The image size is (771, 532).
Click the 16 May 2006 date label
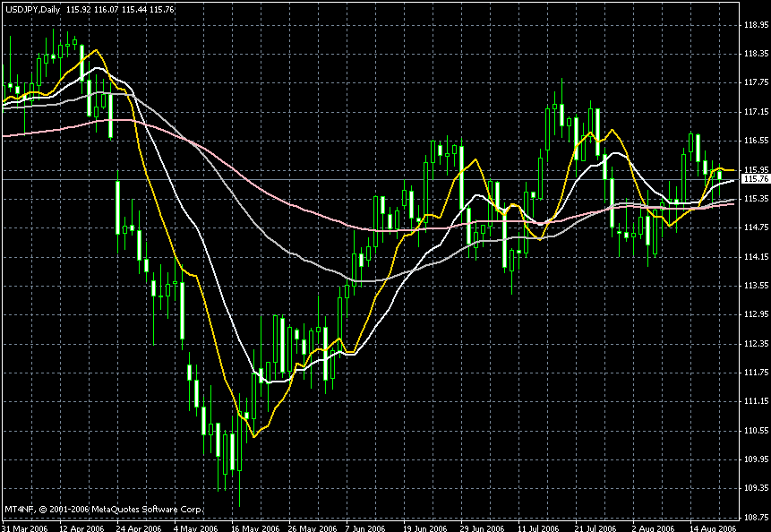pyautogui.click(x=253, y=528)
